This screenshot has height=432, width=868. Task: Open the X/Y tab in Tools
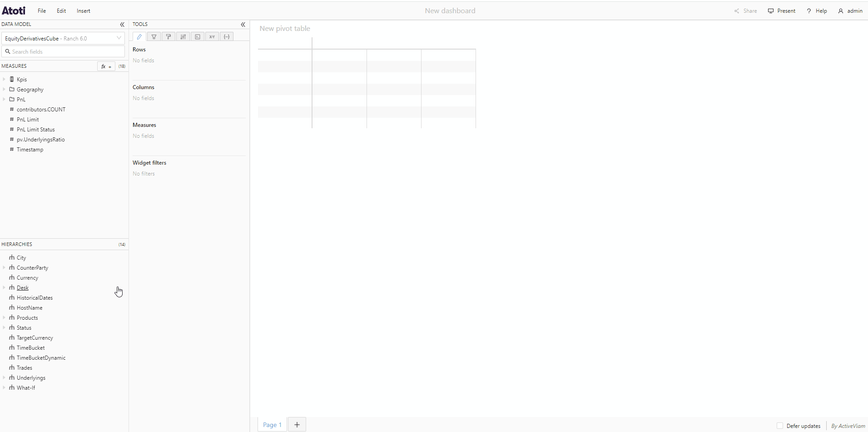point(212,37)
